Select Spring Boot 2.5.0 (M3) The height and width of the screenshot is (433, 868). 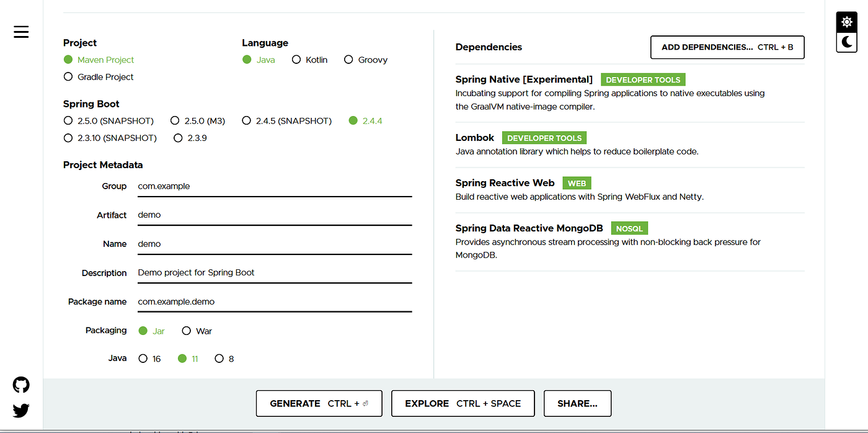click(198, 120)
